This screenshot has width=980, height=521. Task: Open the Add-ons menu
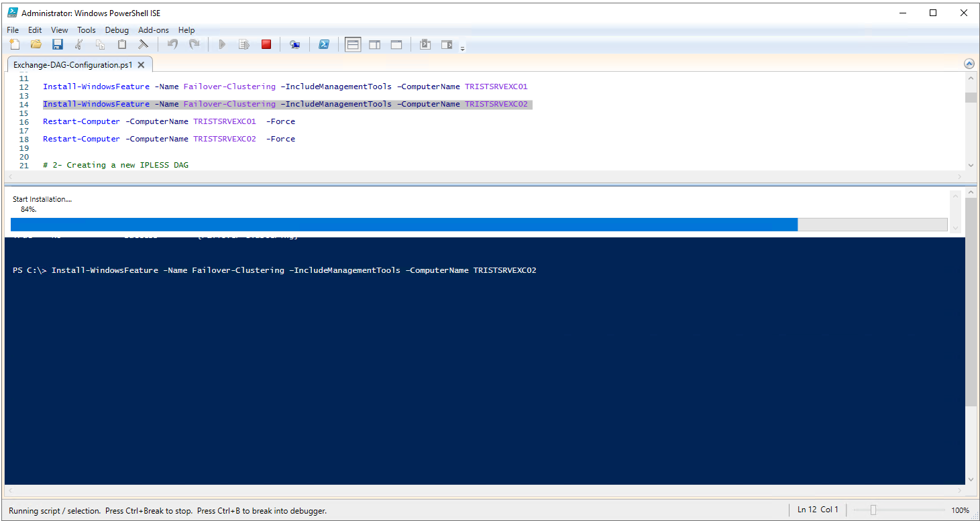coord(154,30)
